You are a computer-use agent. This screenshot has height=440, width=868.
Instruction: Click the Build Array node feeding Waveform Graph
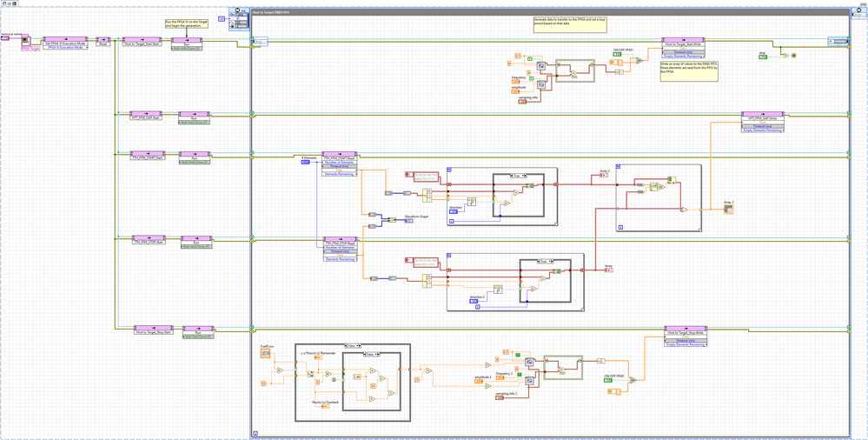[x=392, y=221]
